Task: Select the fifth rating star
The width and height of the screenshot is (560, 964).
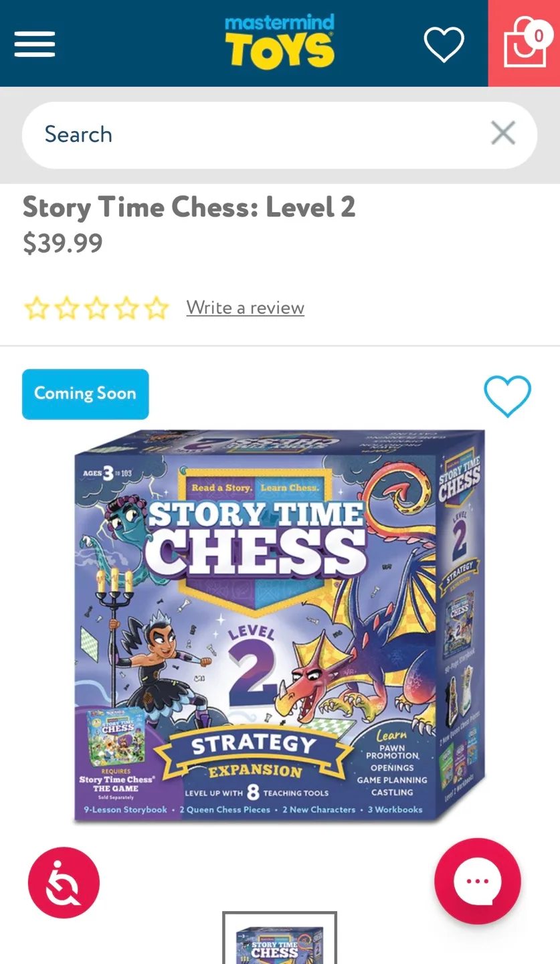Action: click(x=156, y=307)
